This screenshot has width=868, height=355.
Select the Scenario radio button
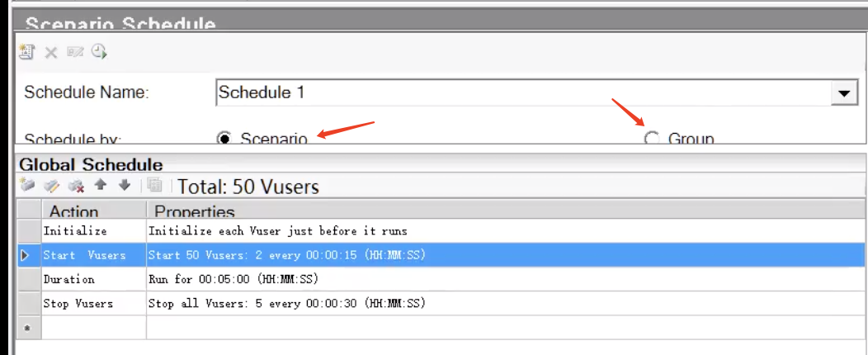[x=224, y=138]
